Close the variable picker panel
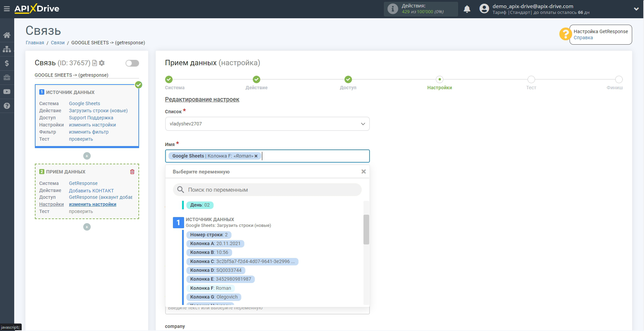The image size is (644, 331). 363,171
